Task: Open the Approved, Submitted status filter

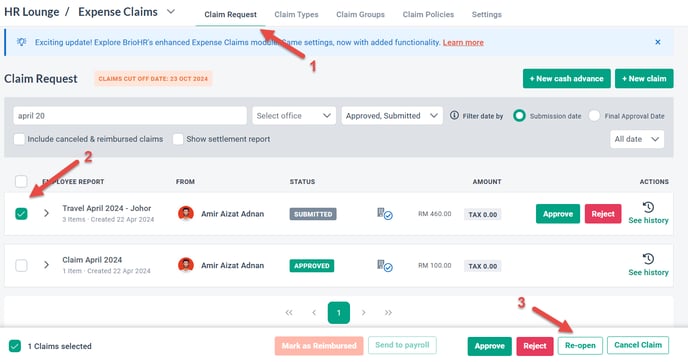Action: pos(392,116)
